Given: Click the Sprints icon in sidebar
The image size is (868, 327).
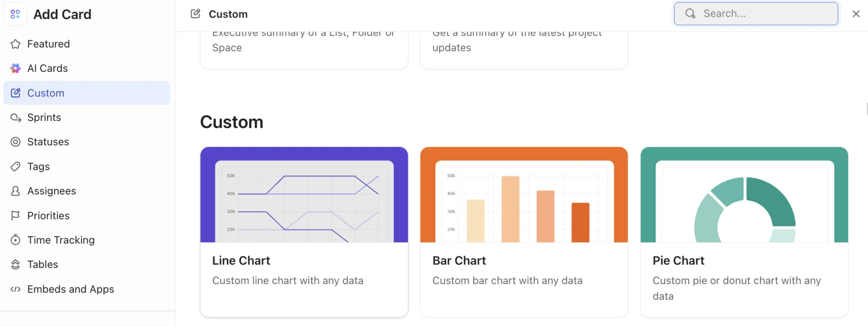Looking at the screenshot, I should coord(15,117).
